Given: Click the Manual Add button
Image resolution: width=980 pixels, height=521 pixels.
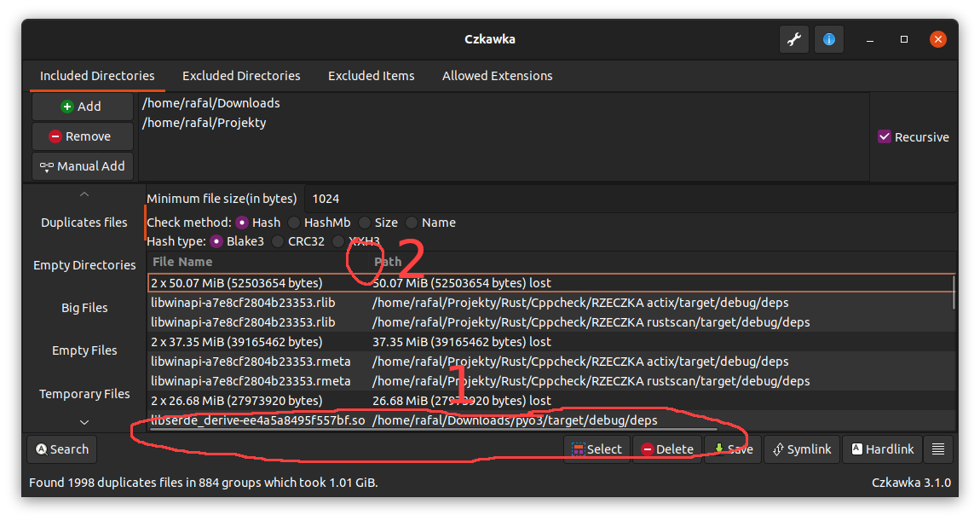Looking at the screenshot, I should pos(83,166).
